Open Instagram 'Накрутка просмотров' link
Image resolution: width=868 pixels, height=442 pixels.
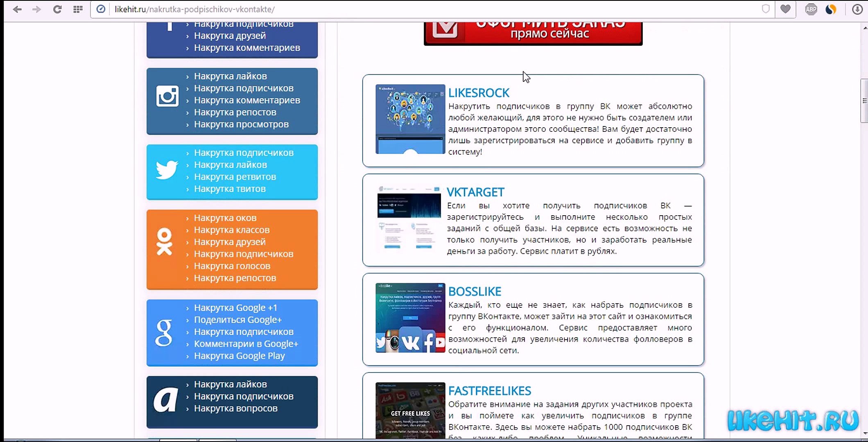(x=241, y=124)
